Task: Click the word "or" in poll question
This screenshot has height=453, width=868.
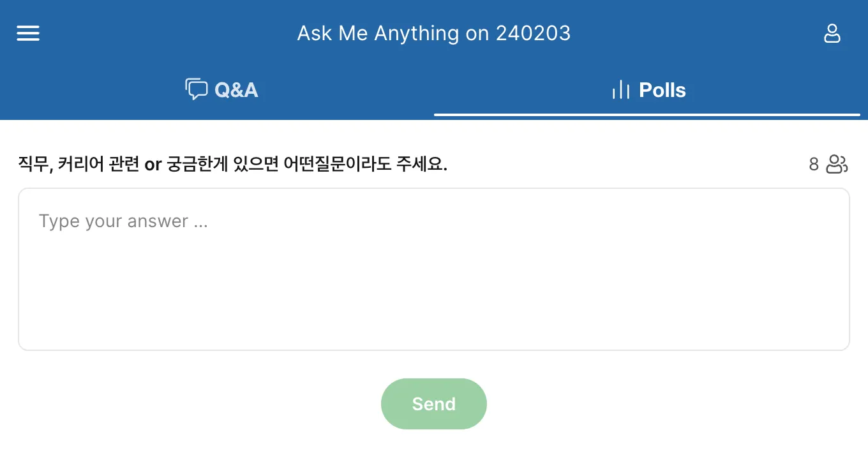Action: 153,165
